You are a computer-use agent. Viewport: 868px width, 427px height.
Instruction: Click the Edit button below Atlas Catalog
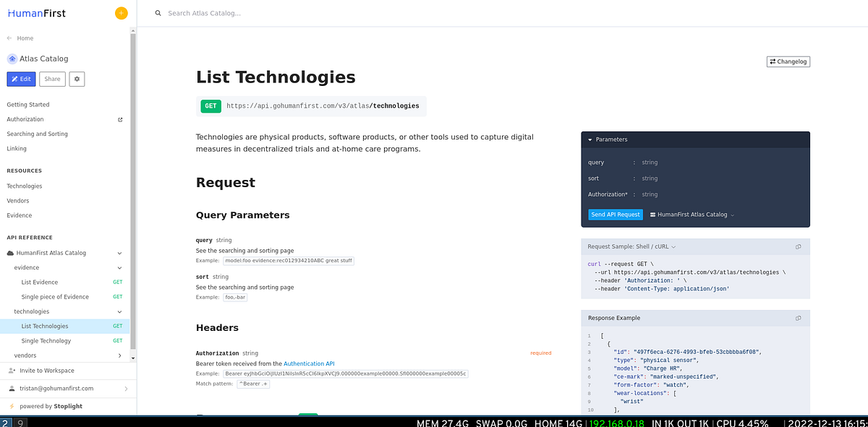21,78
